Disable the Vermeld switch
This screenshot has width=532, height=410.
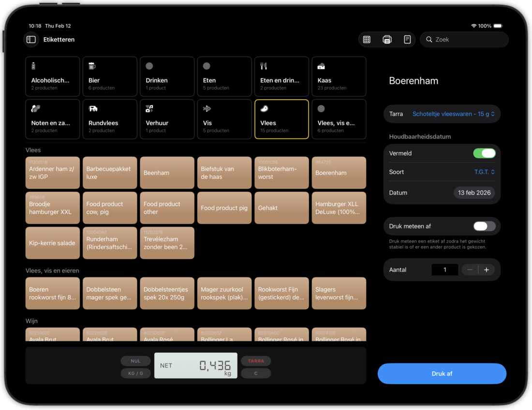(x=484, y=153)
